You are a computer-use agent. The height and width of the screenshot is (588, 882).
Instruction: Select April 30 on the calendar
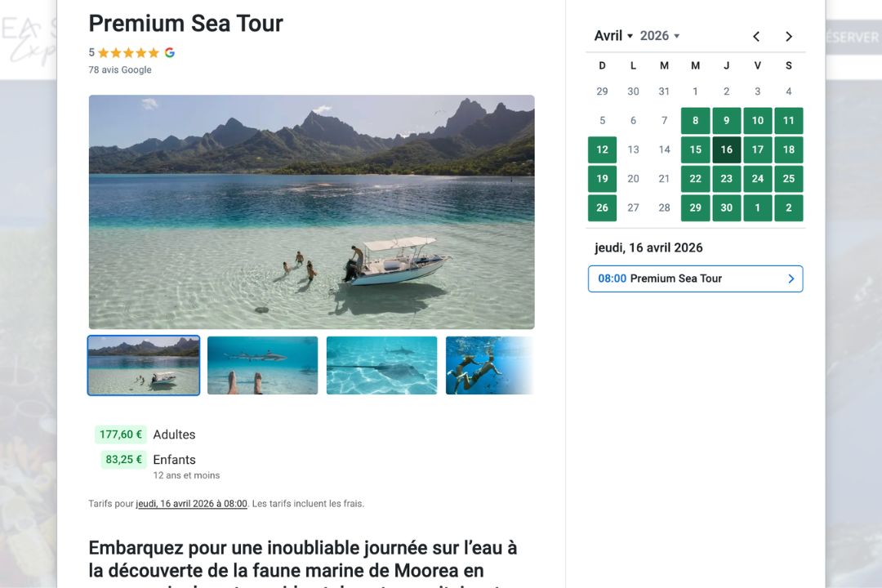[727, 207]
